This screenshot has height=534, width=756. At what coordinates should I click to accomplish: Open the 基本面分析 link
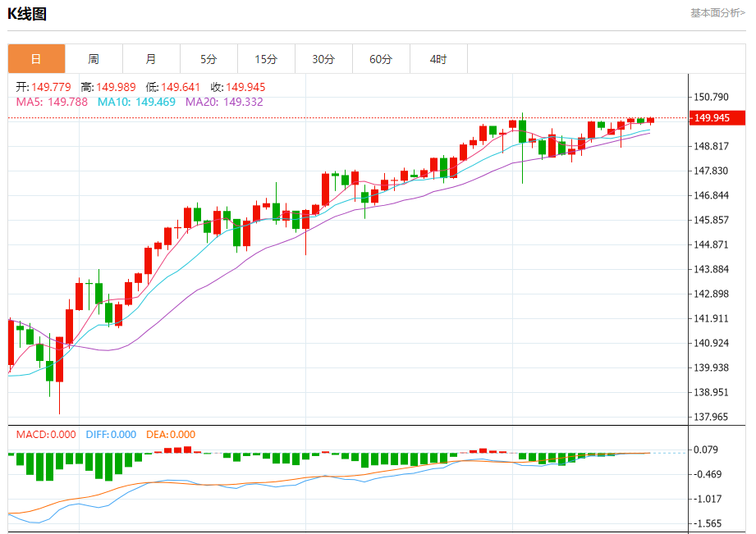click(x=717, y=13)
